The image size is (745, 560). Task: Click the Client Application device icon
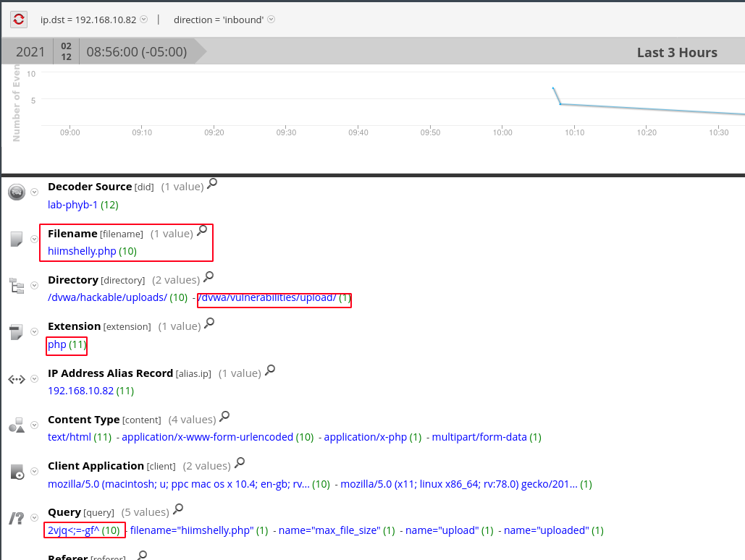17,471
